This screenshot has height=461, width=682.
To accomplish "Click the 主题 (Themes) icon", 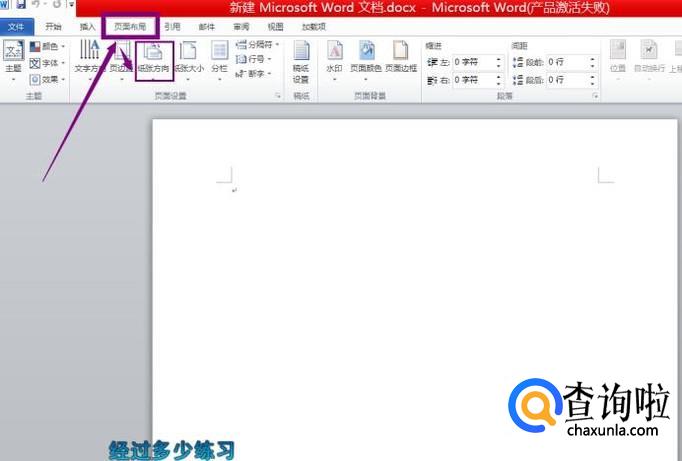I will tap(13, 56).
